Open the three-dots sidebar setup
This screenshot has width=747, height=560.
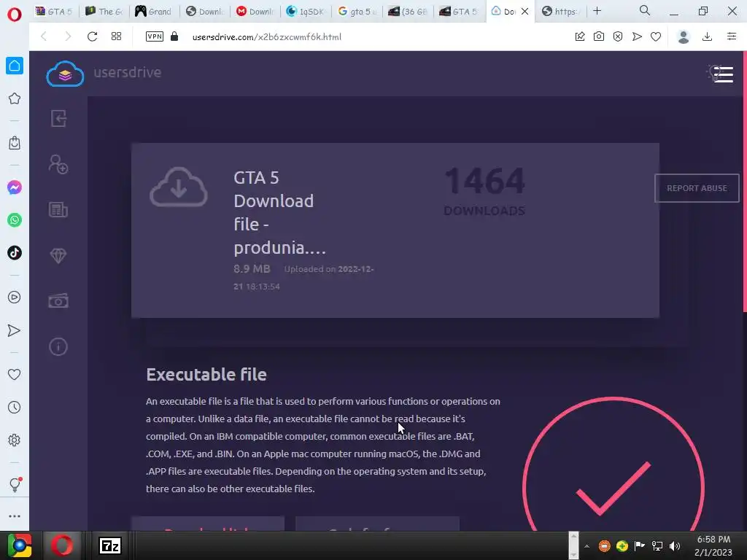click(x=15, y=516)
